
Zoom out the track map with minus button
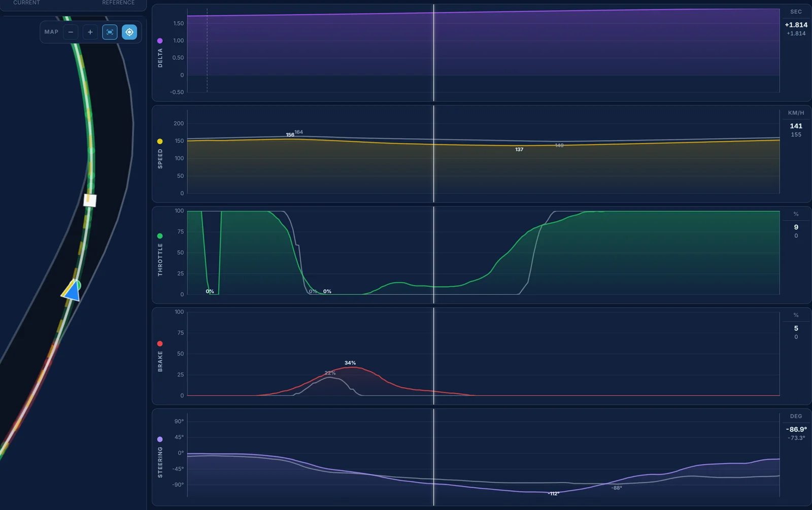71,32
